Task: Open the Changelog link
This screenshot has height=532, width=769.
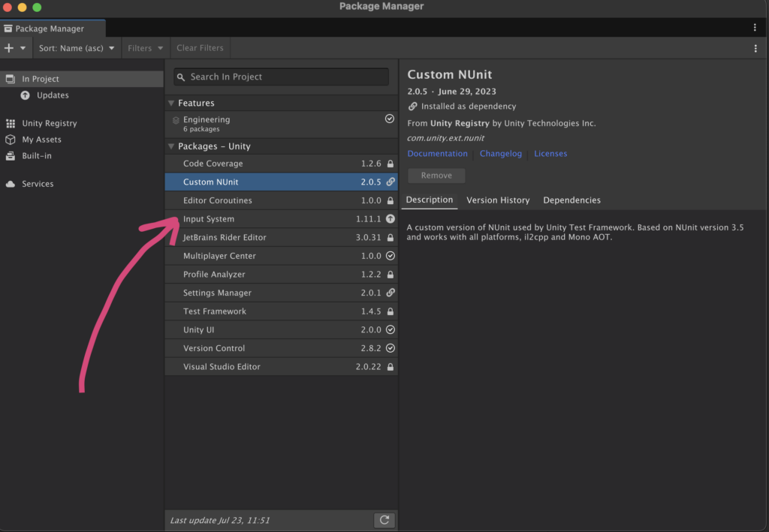Action: tap(500, 154)
